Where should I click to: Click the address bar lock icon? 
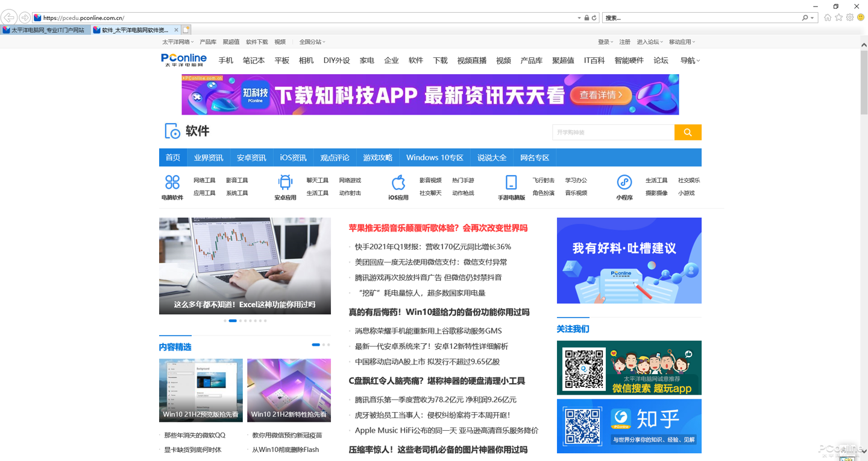[587, 18]
